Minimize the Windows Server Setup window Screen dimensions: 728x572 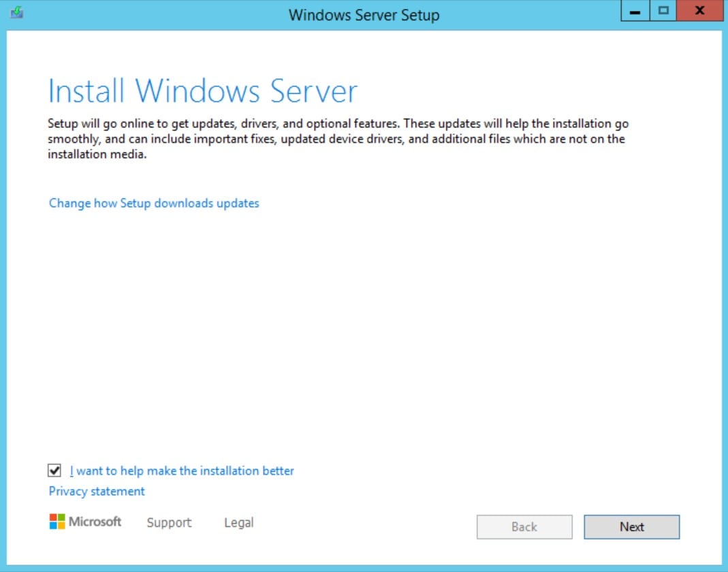[x=635, y=11]
